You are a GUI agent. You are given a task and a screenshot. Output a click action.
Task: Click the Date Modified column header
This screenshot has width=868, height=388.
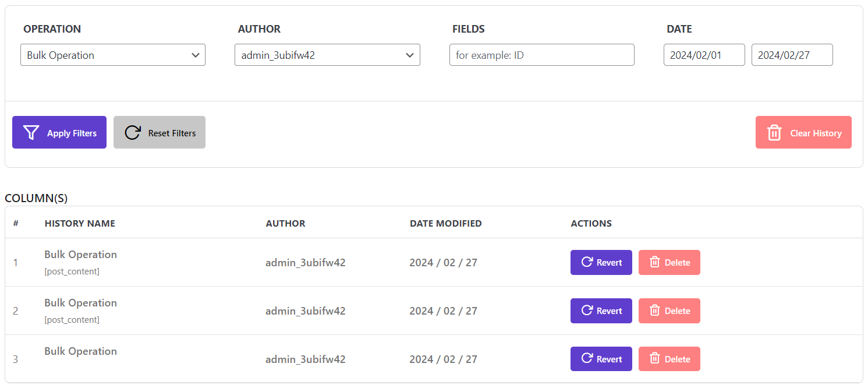tap(445, 223)
